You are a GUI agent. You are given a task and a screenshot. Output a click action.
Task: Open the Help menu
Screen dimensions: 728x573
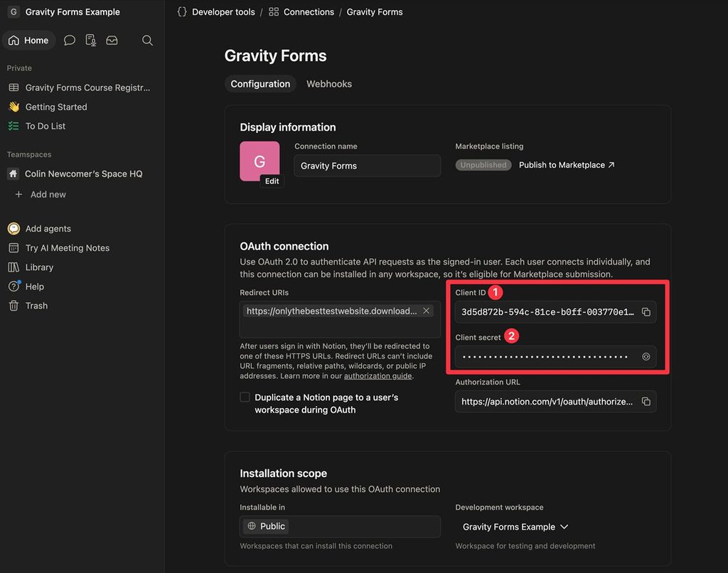[x=81, y=286]
